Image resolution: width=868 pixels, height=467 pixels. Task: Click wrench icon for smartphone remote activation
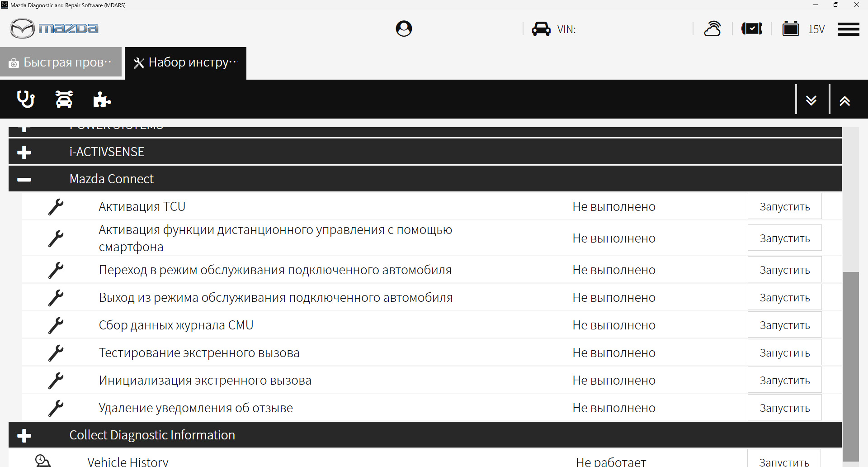[56, 238]
